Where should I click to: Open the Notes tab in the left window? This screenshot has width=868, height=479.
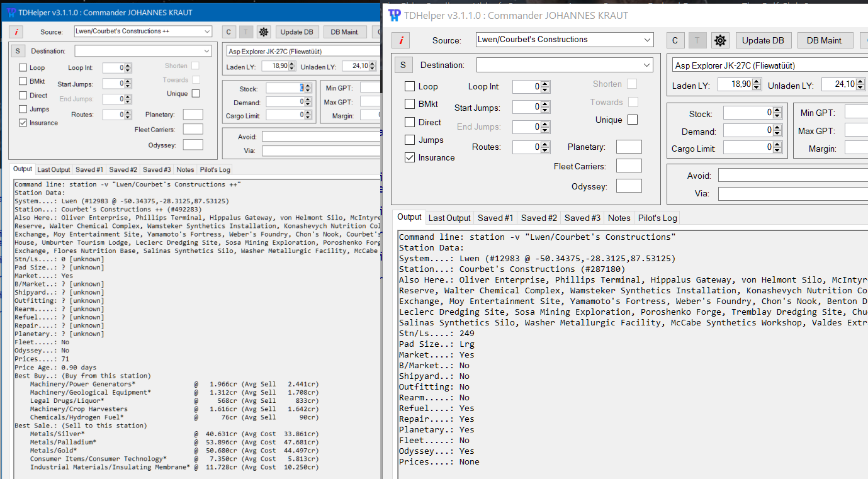(x=185, y=169)
